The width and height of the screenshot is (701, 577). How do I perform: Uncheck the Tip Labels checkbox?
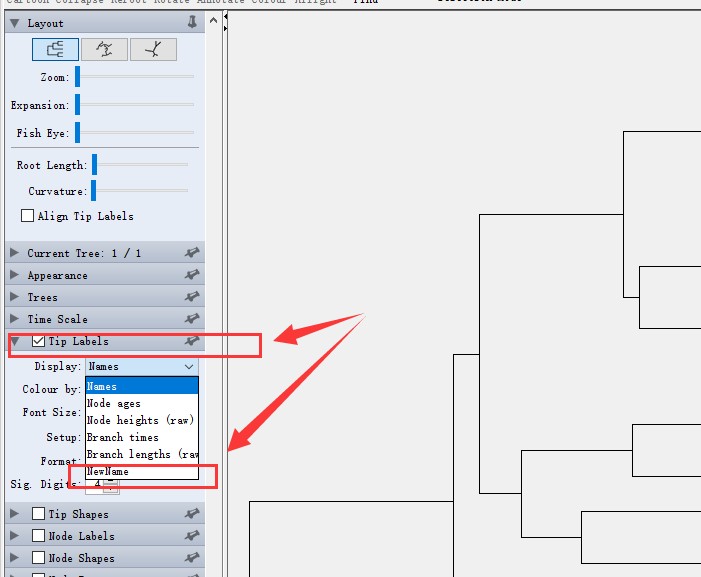pos(39,342)
